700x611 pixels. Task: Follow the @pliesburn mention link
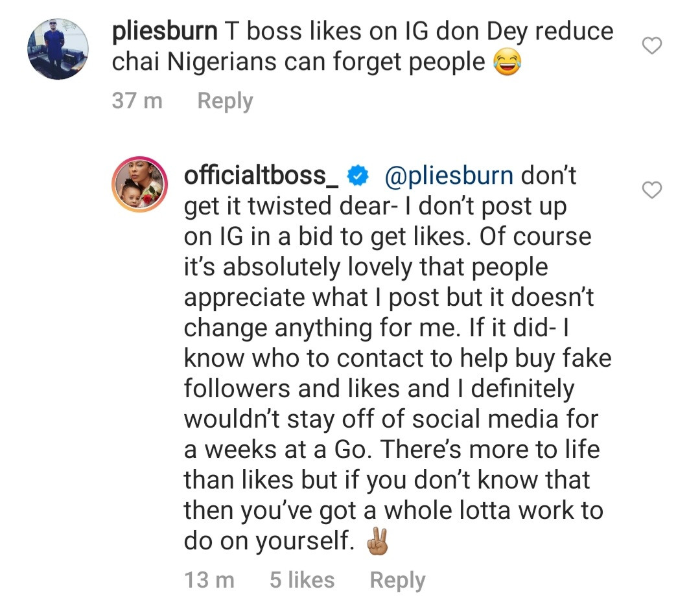(x=449, y=175)
